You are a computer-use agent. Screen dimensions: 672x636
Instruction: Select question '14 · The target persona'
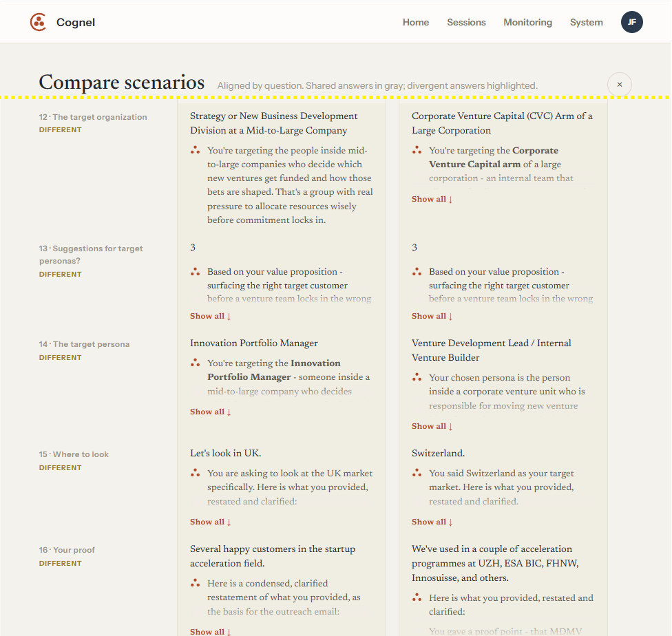[x=85, y=344]
